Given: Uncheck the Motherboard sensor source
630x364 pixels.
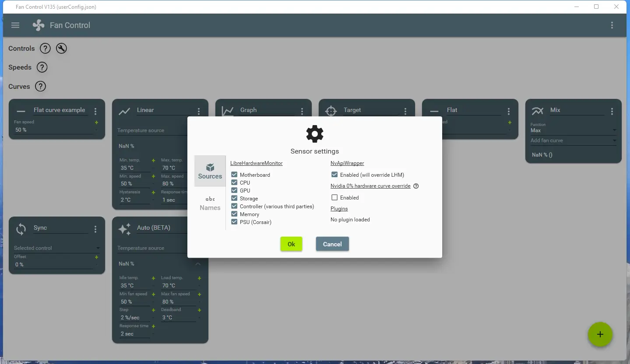Looking at the screenshot, I should tap(234, 175).
